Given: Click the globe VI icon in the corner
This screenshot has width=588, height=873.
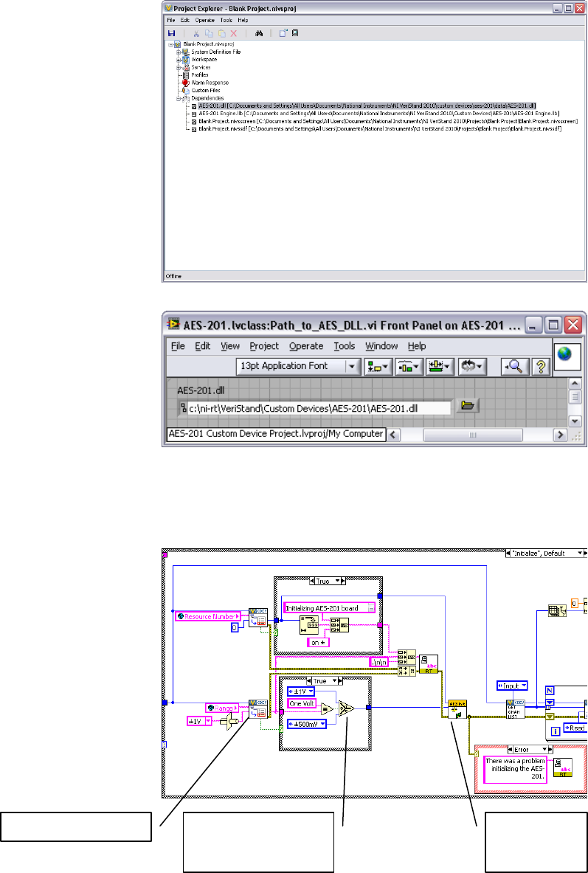Looking at the screenshot, I should pyautogui.click(x=567, y=356).
